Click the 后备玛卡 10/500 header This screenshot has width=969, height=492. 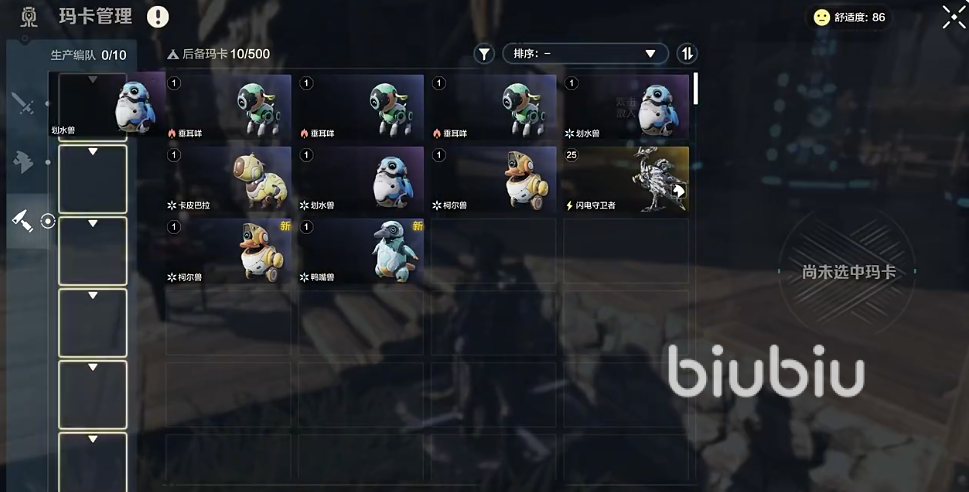pos(218,54)
